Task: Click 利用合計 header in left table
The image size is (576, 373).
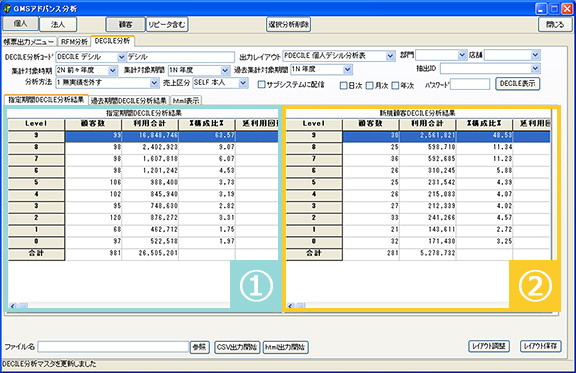Action: click(x=150, y=124)
